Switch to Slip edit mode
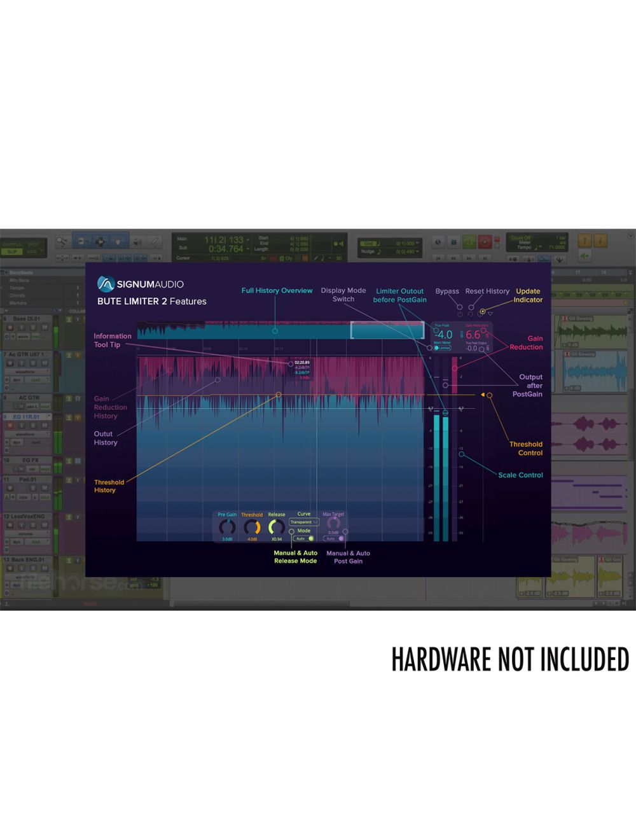The height and width of the screenshot is (840, 636). 11,253
